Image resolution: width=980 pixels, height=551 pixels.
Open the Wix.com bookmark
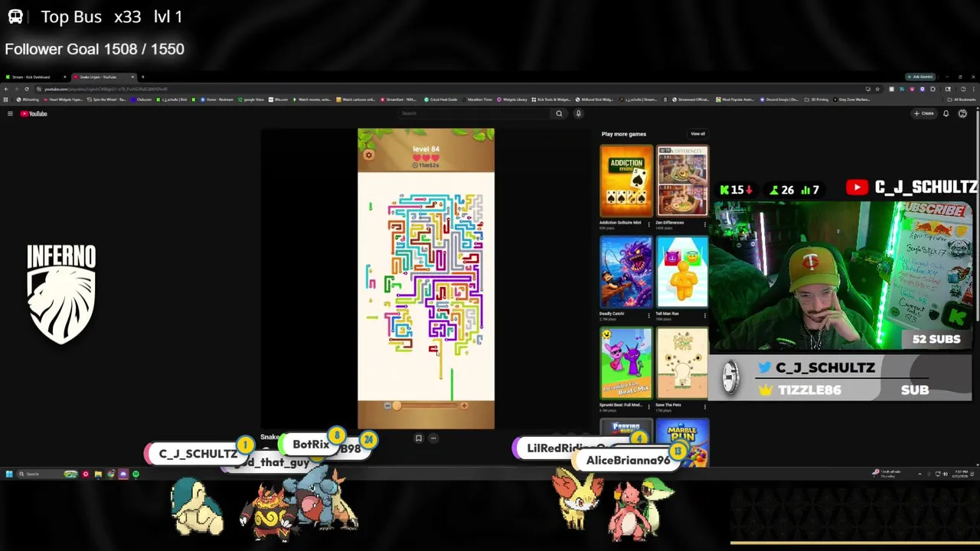(x=278, y=99)
